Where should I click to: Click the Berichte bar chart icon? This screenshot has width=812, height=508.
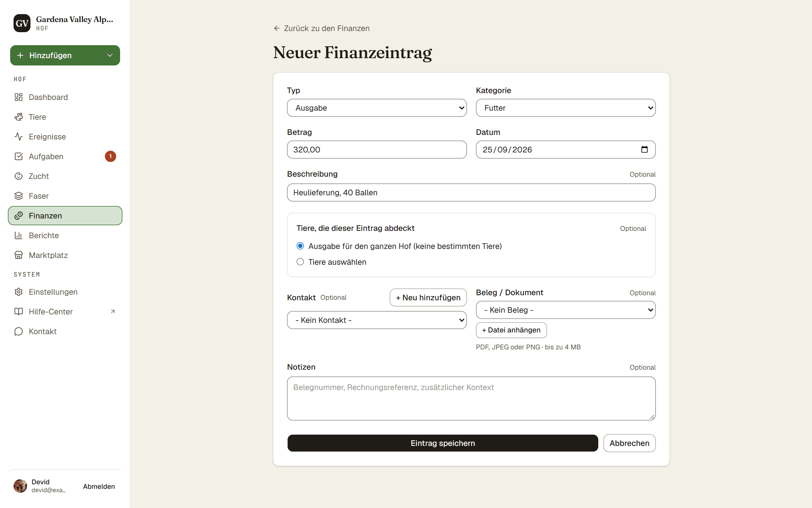(x=18, y=236)
